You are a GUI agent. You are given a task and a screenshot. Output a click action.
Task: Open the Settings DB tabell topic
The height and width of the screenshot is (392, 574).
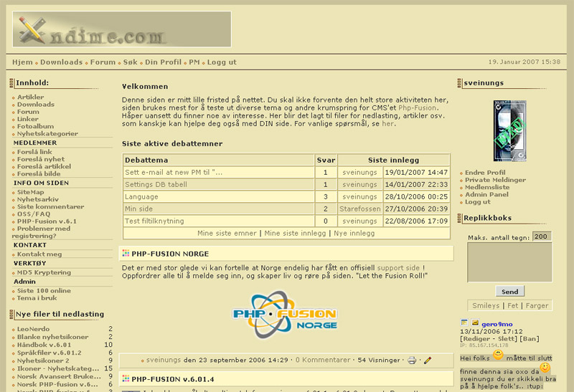[x=156, y=184]
